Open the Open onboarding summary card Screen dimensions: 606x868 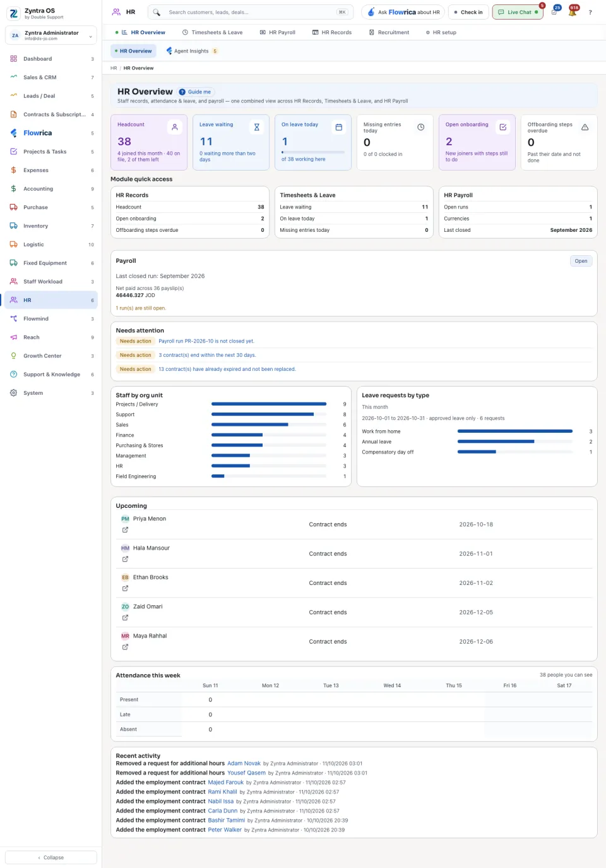click(477, 142)
